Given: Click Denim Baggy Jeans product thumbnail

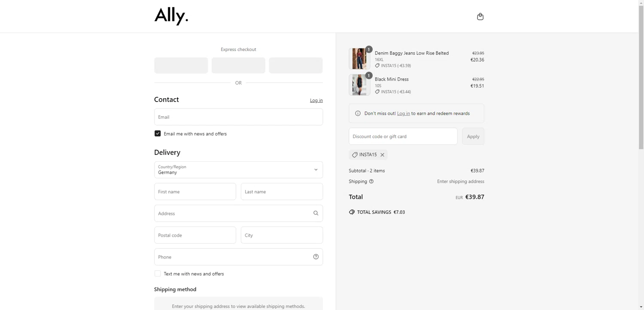Looking at the screenshot, I should 359,59.
